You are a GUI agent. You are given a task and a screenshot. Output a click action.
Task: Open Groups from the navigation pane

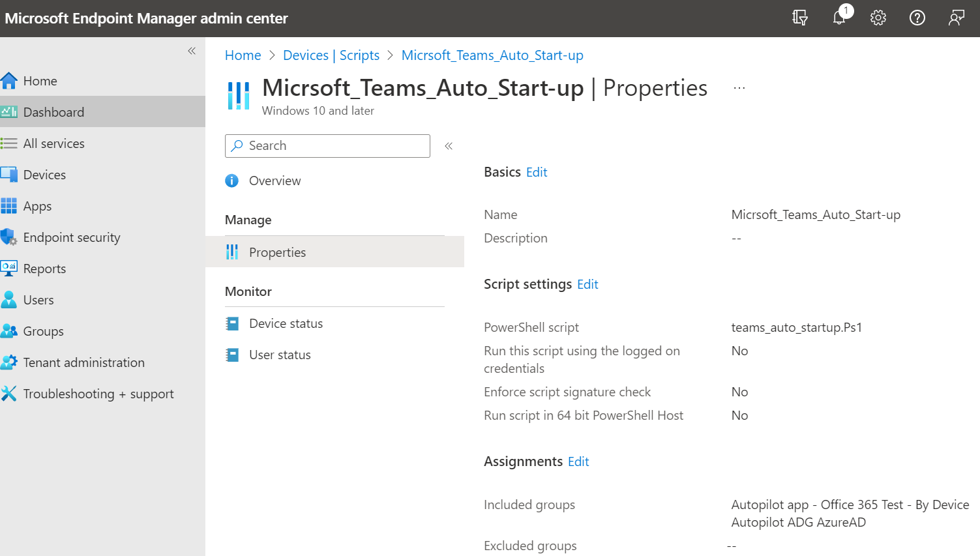(x=11, y=330)
